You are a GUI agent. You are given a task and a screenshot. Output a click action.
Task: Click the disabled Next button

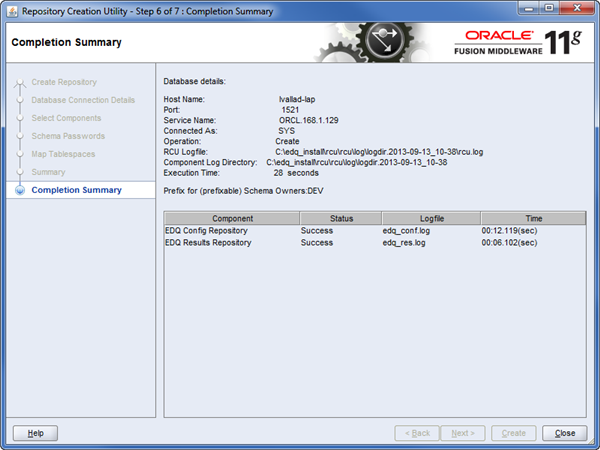463,433
